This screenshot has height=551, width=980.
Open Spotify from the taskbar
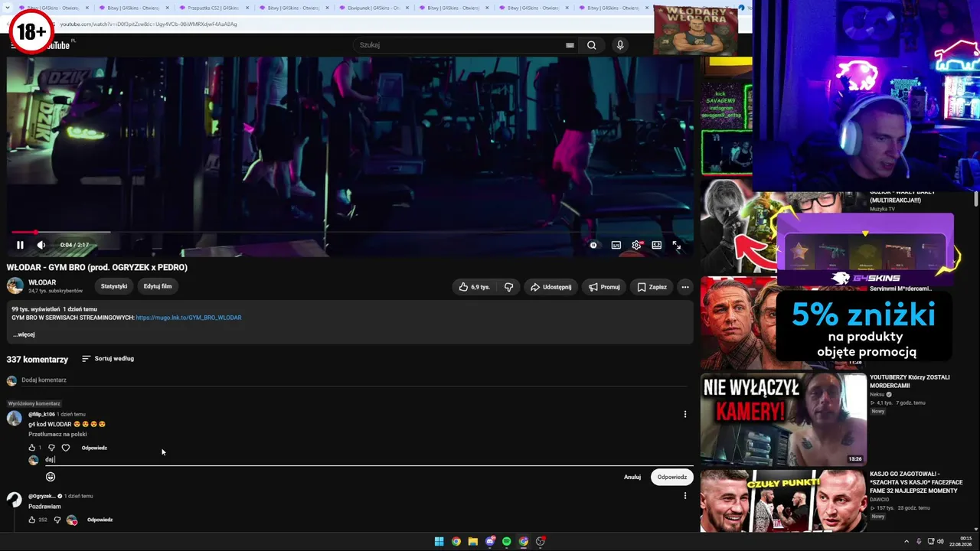click(x=507, y=542)
